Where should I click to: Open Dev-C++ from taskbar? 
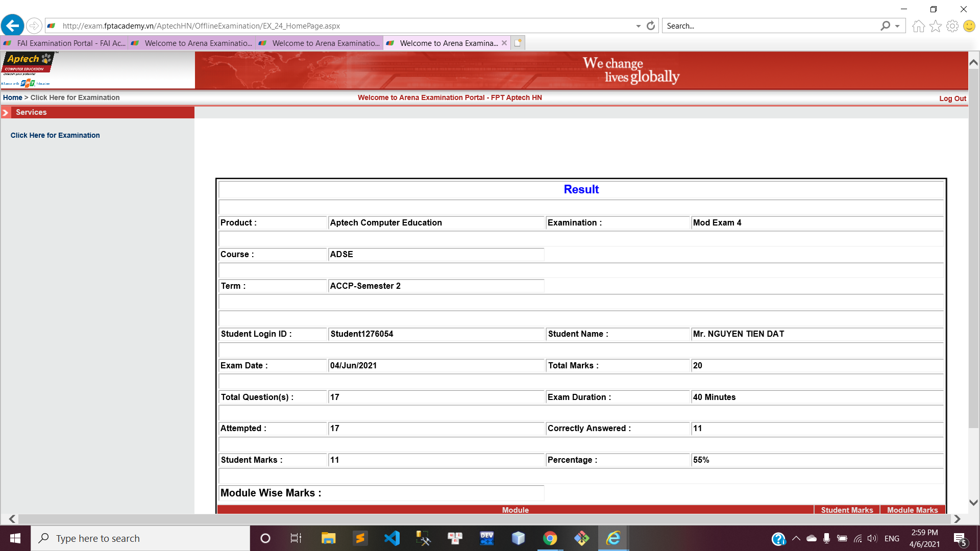pyautogui.click(x=486, y=538)
